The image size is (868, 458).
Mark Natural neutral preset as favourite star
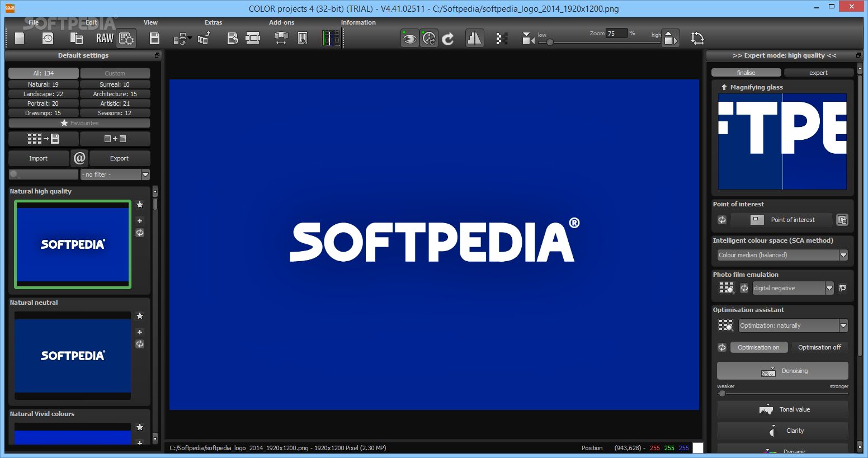tap(140, 316)
